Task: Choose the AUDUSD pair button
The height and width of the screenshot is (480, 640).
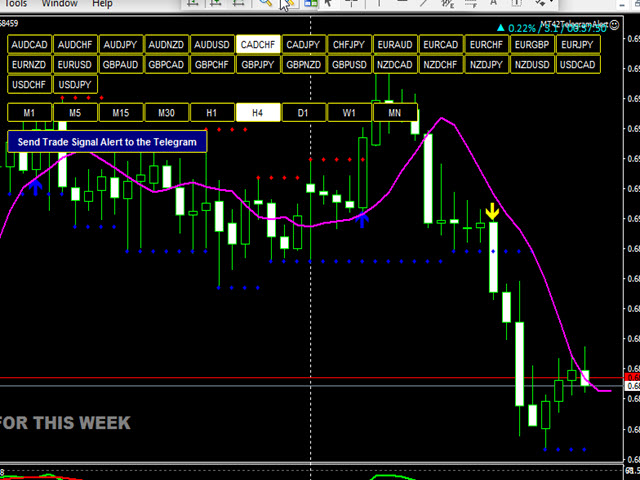Action: point(212,44)
